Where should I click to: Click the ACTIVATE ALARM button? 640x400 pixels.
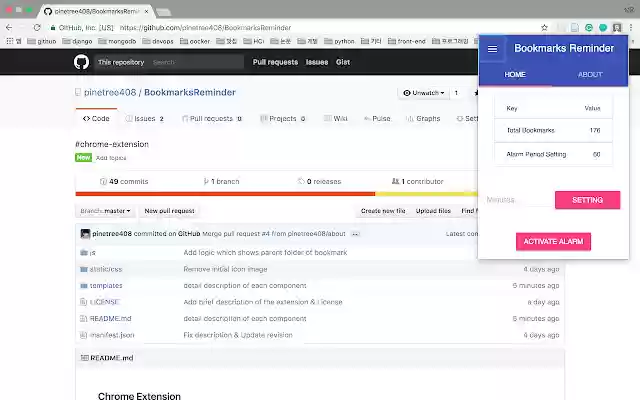(x=553, y=242)
